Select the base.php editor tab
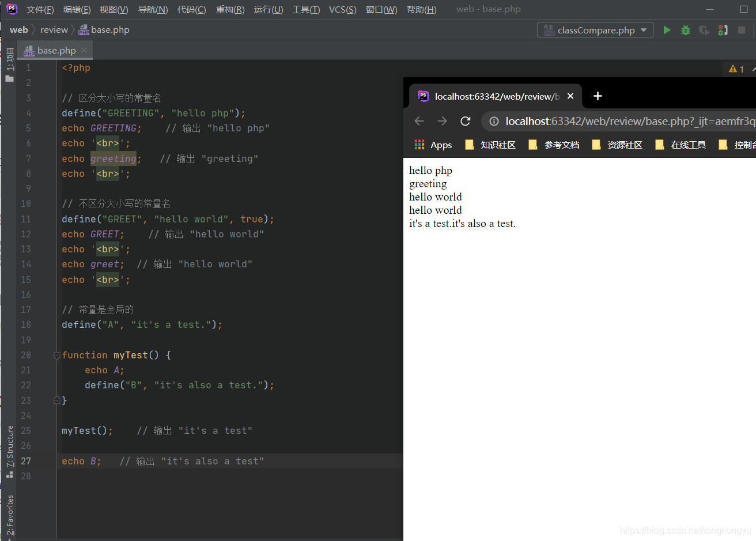756x541 pixels. pyautogui.click(x=55, y=50)
